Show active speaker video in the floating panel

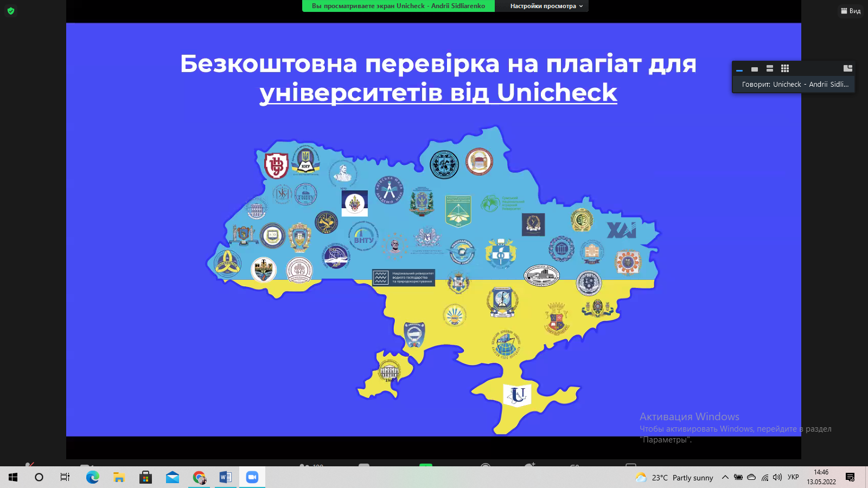coord(755,69)
